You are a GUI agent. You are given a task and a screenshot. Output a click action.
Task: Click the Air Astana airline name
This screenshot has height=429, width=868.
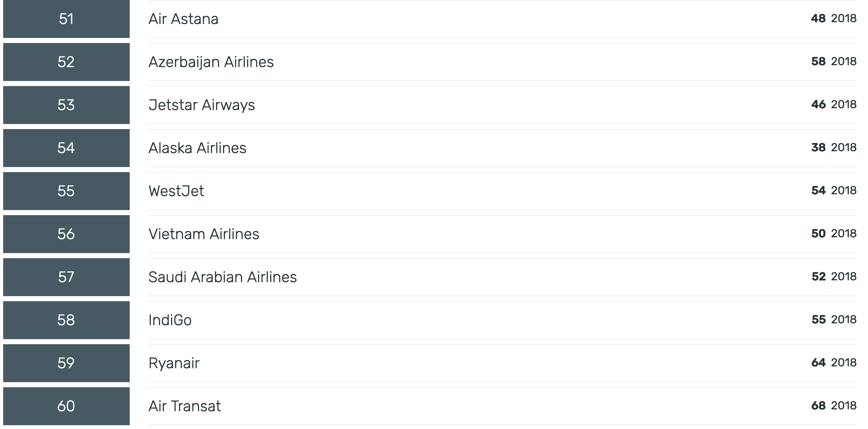[183, 19]
